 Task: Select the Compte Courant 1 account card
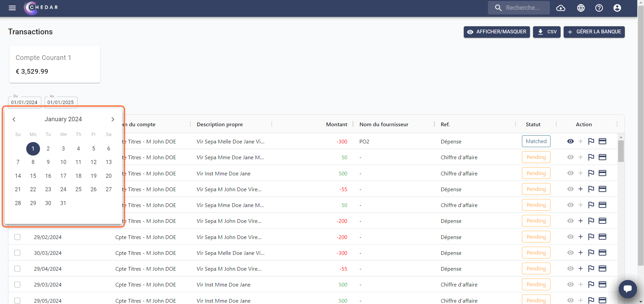(55, 64)
